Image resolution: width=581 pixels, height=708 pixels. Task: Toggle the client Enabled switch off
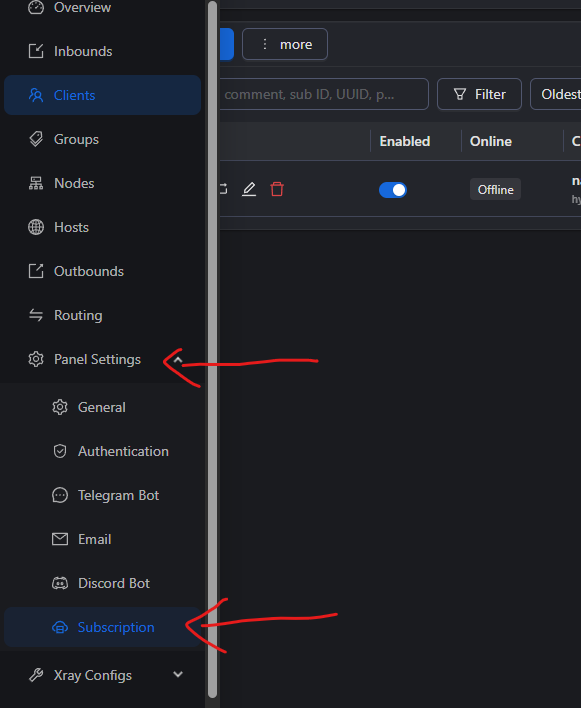(x=393, y=190)
